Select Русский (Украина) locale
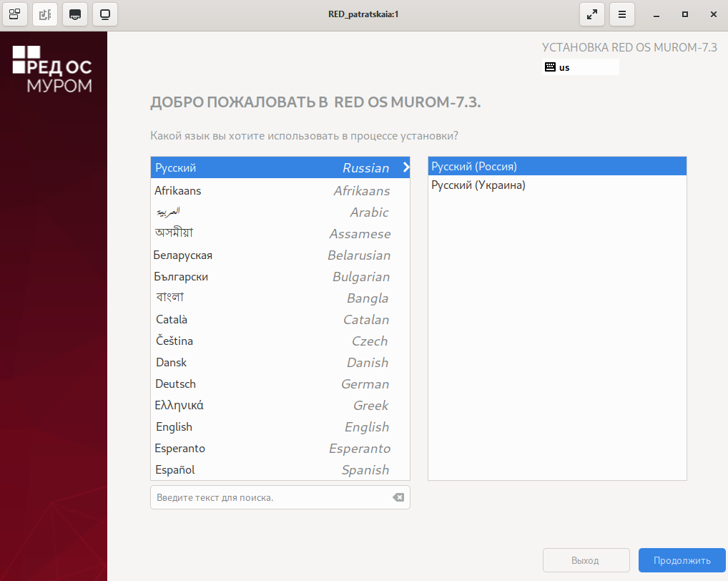This screenshot has height=581, width=728. pos(557,185)
